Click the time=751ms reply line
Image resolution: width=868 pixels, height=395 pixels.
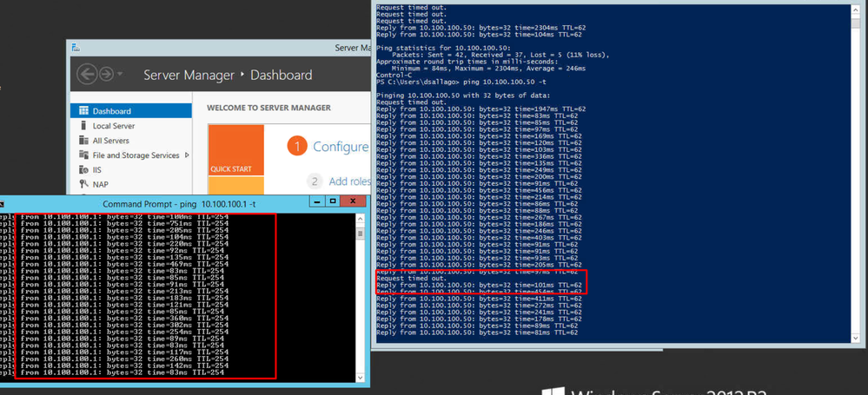(114, 223)
